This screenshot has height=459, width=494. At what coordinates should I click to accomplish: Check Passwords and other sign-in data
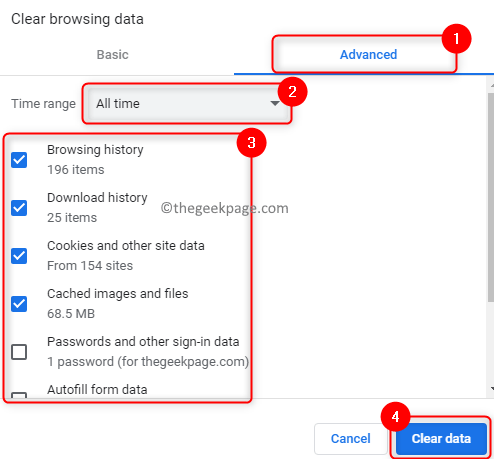coord(19,352)
